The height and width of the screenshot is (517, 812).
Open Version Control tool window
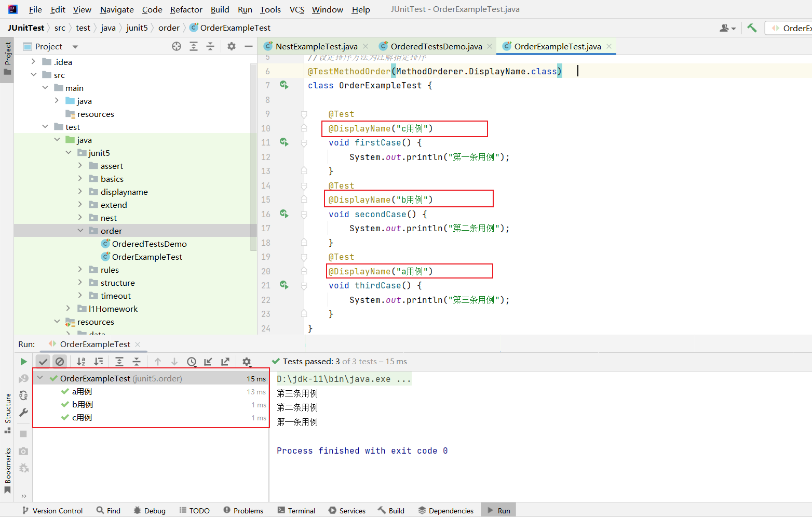(52, 511)
